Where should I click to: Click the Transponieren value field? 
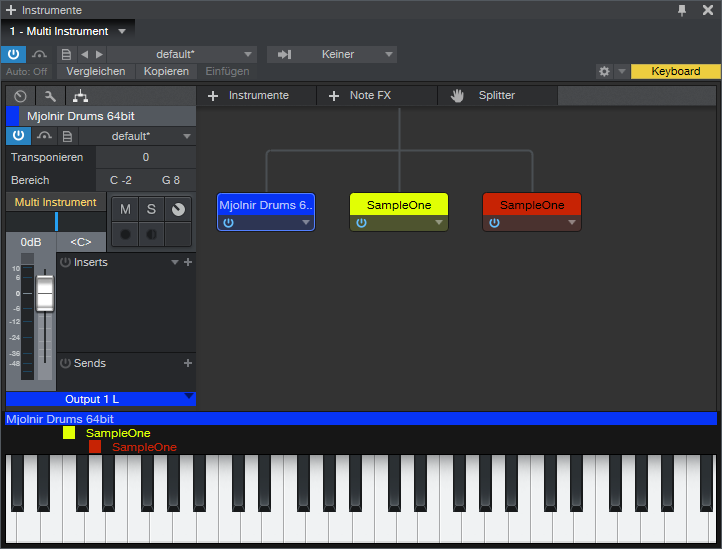tap(145, 157)
